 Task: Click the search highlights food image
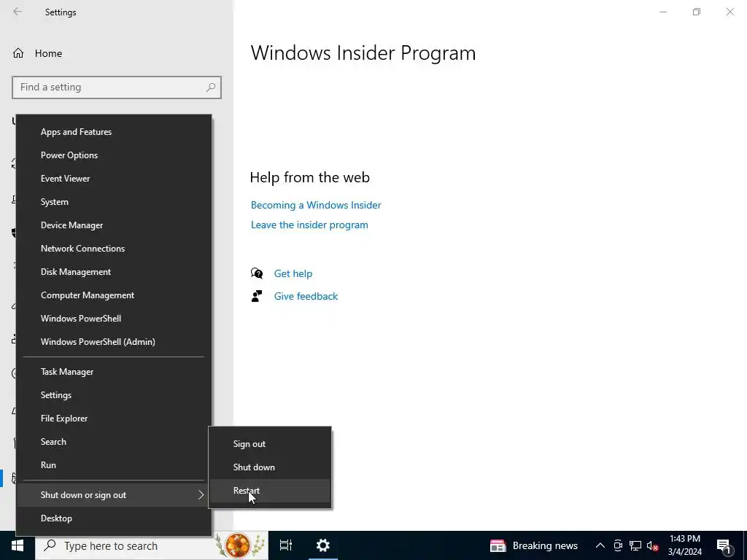[x=239, y=545]
